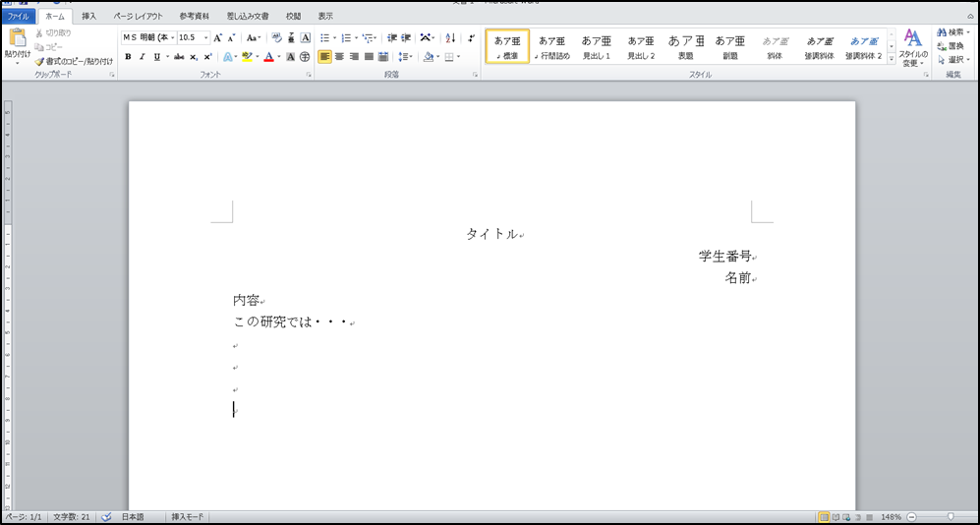Apply the yellow highlight color
The height and width of the screenshot is (525, 980).
(x=247, y=57)
